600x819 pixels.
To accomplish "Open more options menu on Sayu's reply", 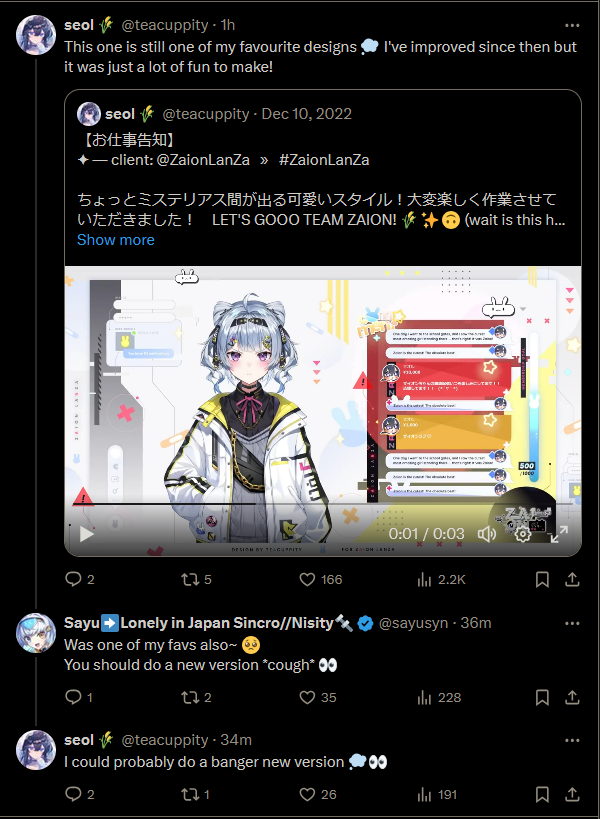I will [572, 623].
